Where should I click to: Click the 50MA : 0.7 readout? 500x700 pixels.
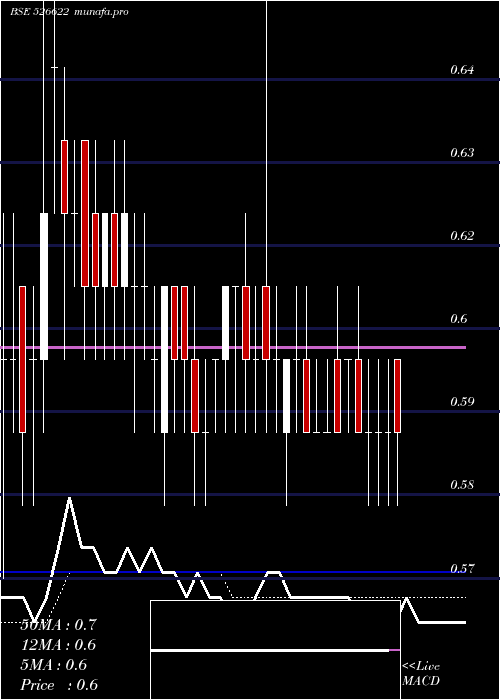click(58, 625)
